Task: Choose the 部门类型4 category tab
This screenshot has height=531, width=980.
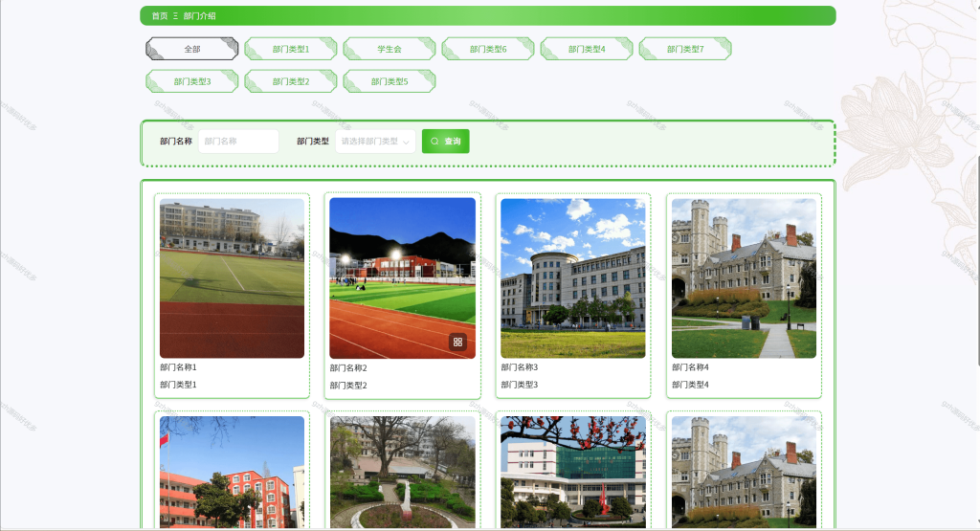Action: coord(587,49)
